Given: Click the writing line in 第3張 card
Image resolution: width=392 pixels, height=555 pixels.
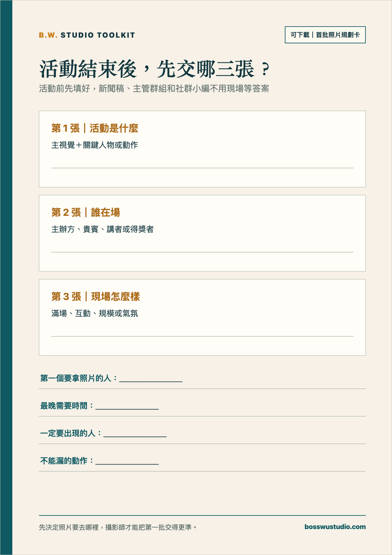Looking at the screenshot, I should point(202,336).
